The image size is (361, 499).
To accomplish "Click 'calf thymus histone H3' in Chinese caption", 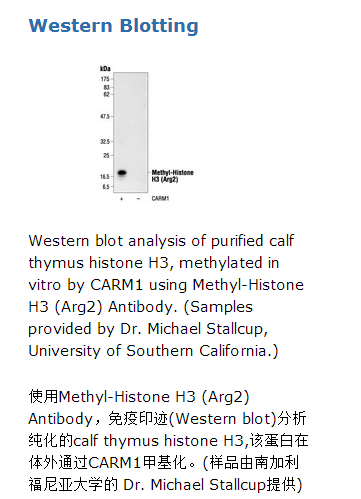I will tap(159, 441).
